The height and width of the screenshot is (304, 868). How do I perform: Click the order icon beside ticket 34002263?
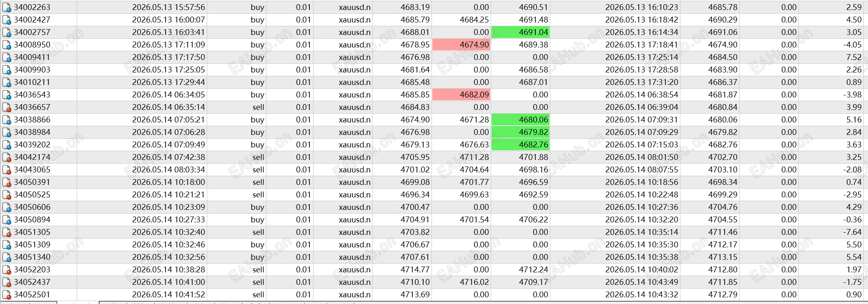tap(7, 7)
